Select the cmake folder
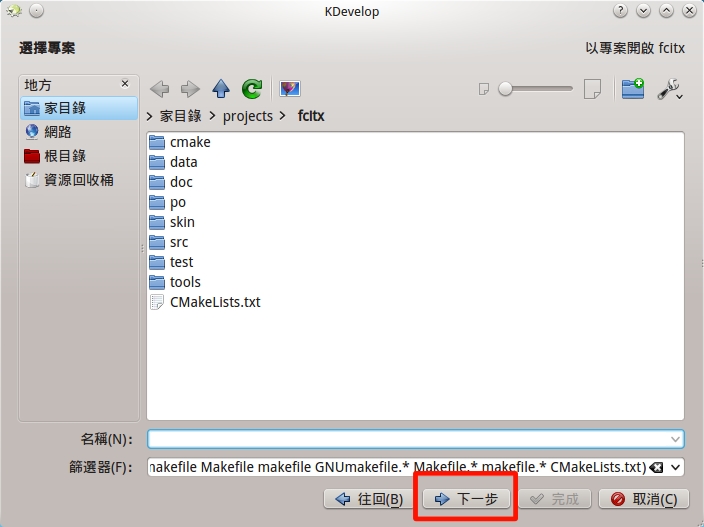Viewport: 704px width, 527px height. click(x=180, y=142)
